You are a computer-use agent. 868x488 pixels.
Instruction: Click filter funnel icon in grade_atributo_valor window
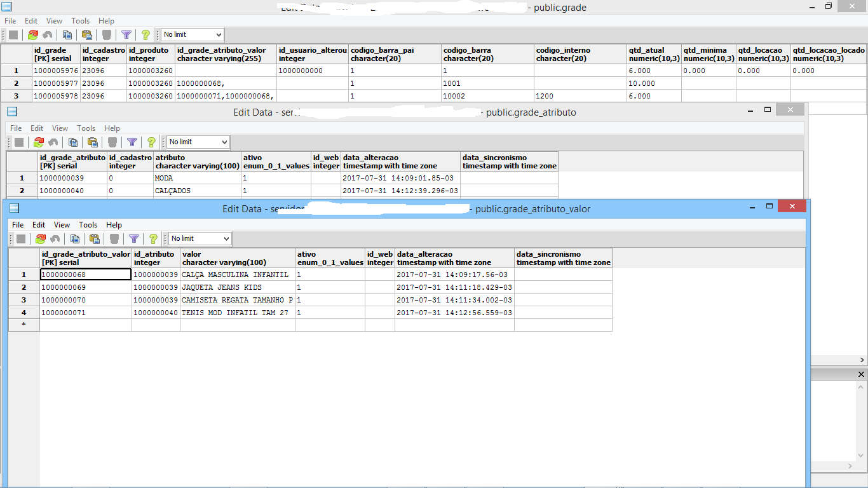134,239
